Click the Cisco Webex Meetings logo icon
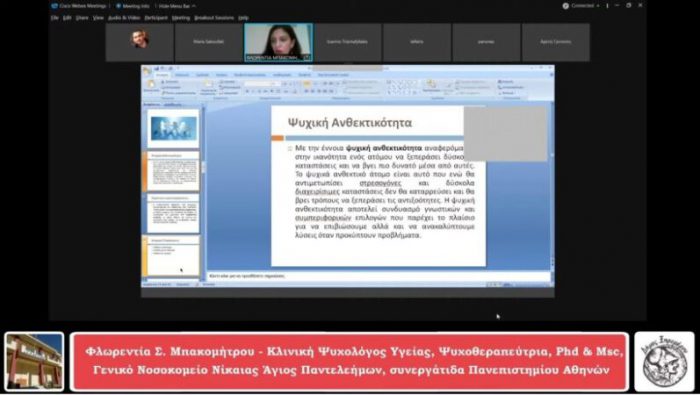 [x=54, y=6]
